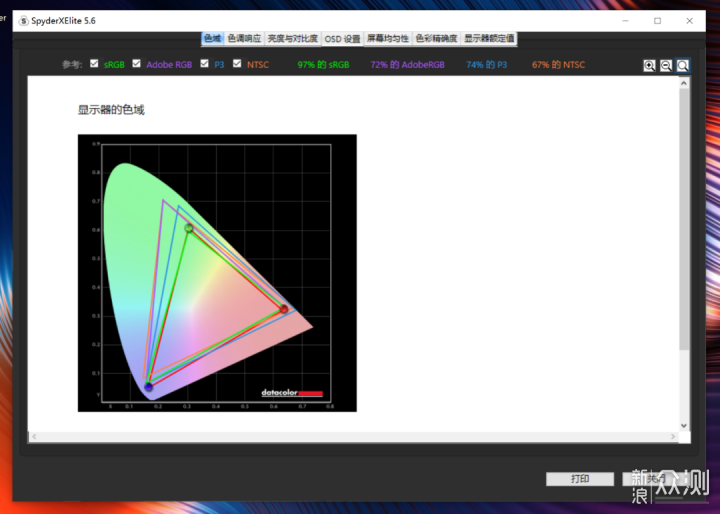The image size is (720, 514).
Task: Click the 显示器的色域 heading
Action: pos(111,110)
